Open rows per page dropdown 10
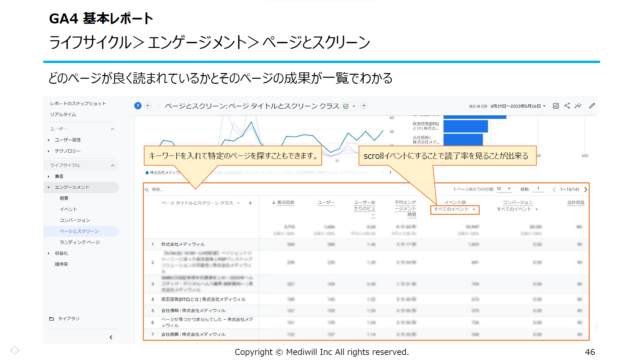The image size is (644, 362). [x=504, y=189]
